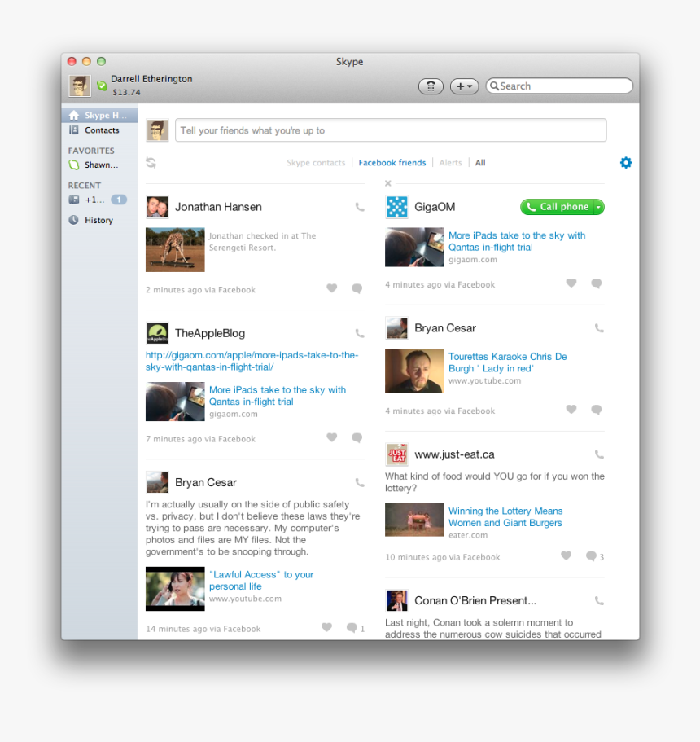Click the $13.74 Skype credit balance
The image size is (700, 742).
126,92
